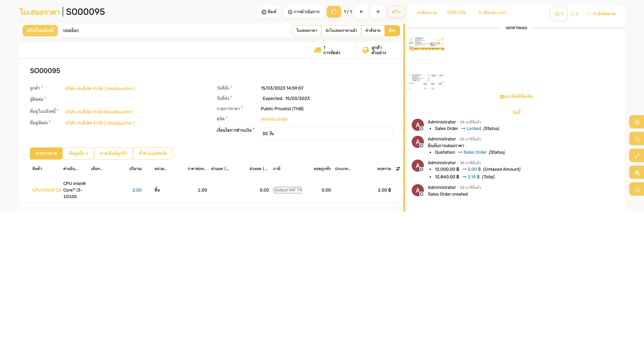
Task: Click the พิมพ์ printer icon
Action: click(x=264, y=11)
